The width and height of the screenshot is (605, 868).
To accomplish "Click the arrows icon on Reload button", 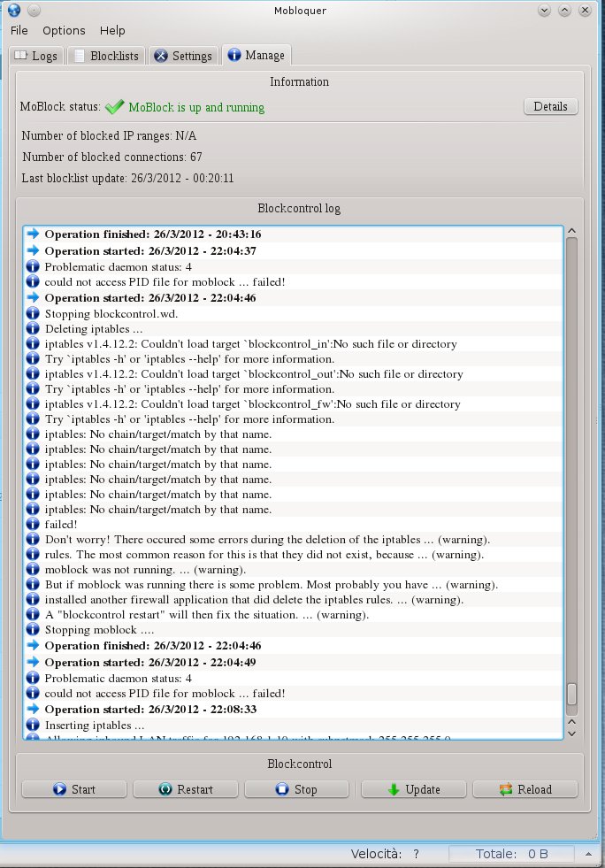I will pos(505,789).
